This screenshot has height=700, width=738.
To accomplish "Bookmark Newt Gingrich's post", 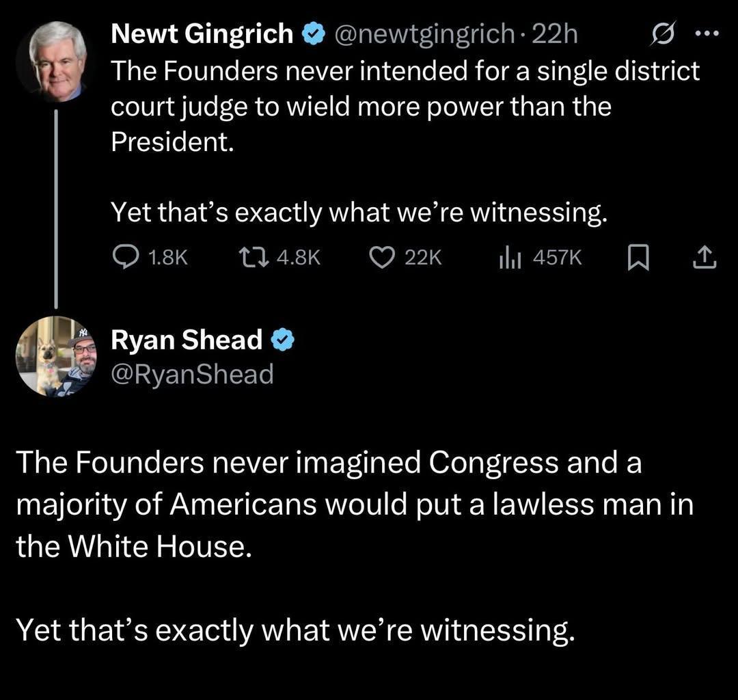I will click(x=638, y=258).
